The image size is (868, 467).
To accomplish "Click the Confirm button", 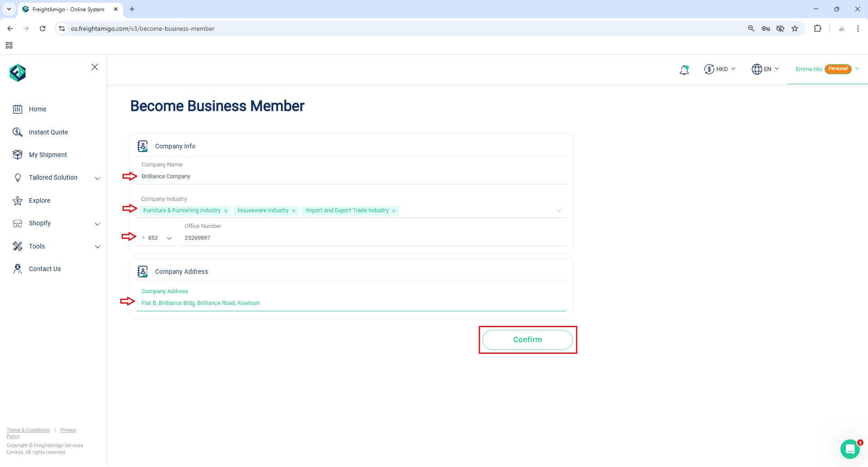I will 528,340.
